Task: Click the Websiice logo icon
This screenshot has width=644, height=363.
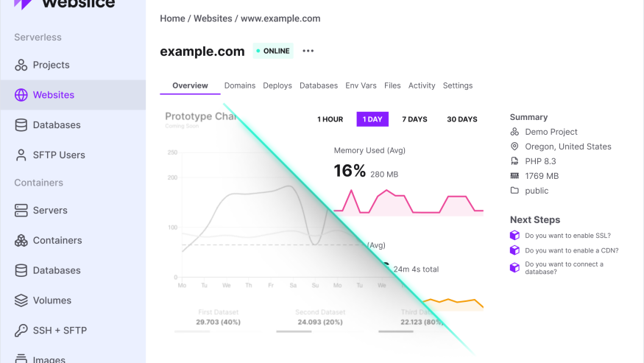Action: point(23,4)
